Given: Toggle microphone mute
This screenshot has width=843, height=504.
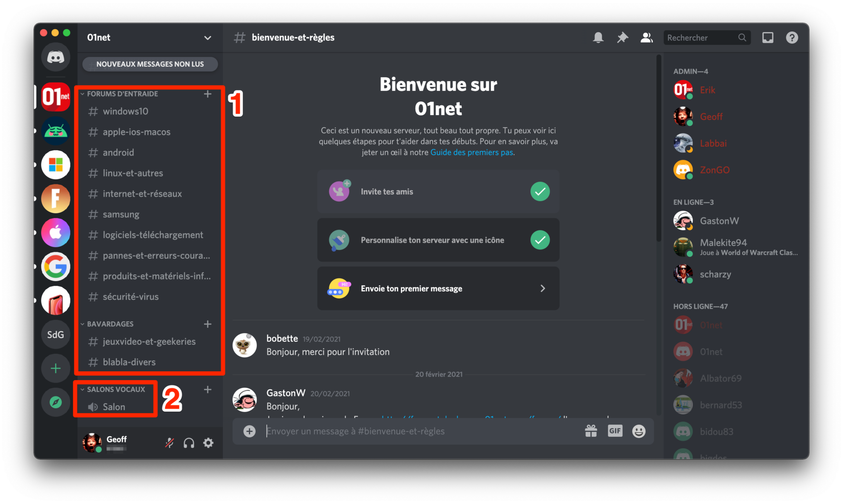Looking at the screenshot, I should [169, 443].
